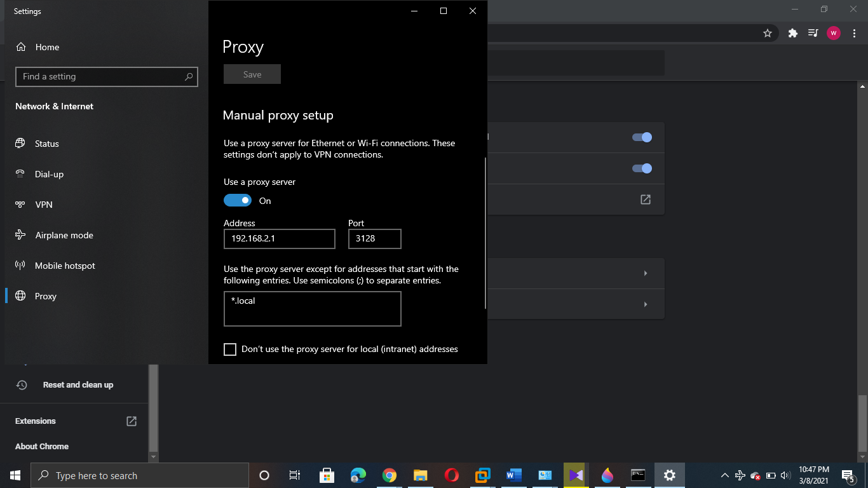Click the proxy Address input field

pos(279,238)
